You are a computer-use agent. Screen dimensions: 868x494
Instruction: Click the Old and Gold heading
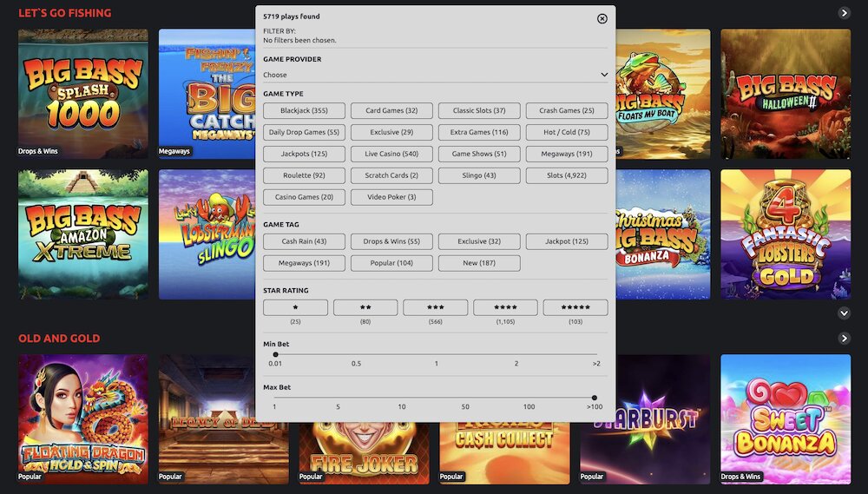[59, 339]
